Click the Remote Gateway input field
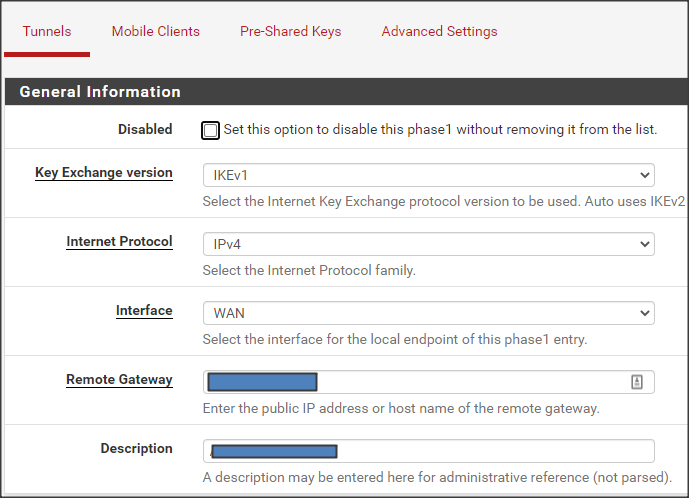Image resolution: width=689 pixels, height=498 pixels. coord(470,381)
